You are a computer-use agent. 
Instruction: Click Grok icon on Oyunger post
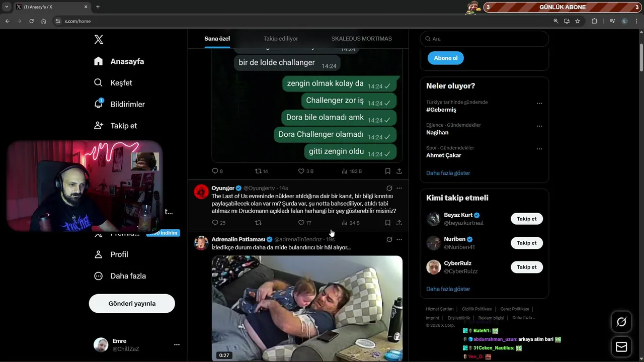pos(389,188)
